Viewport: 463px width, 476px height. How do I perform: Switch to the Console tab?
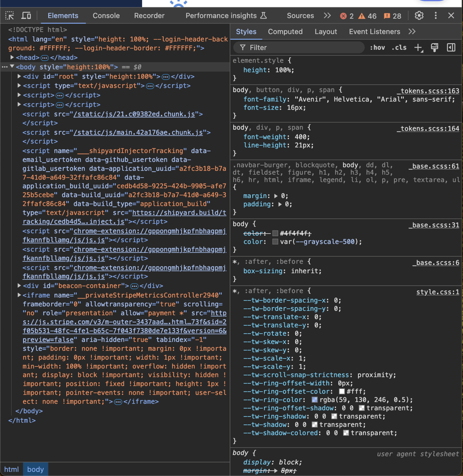pyautogui.click(x=106, y=16)
